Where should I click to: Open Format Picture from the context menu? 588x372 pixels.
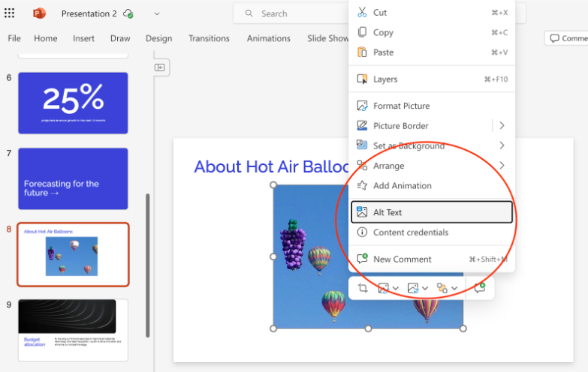click(x=432, y=106)
